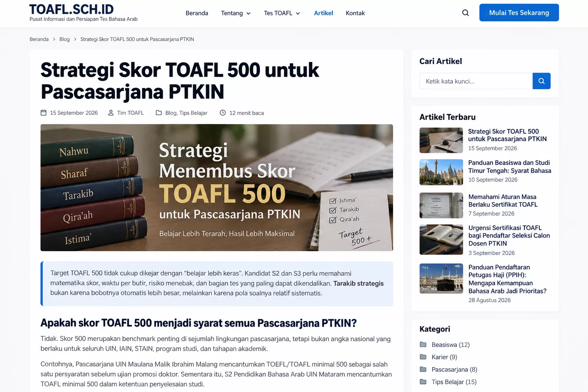Open Memahami Aturan Masa Berlaku Sertifikat TOAFL
Image resolution: width=588 pixels, height=392 pixels.
[503, 201]
